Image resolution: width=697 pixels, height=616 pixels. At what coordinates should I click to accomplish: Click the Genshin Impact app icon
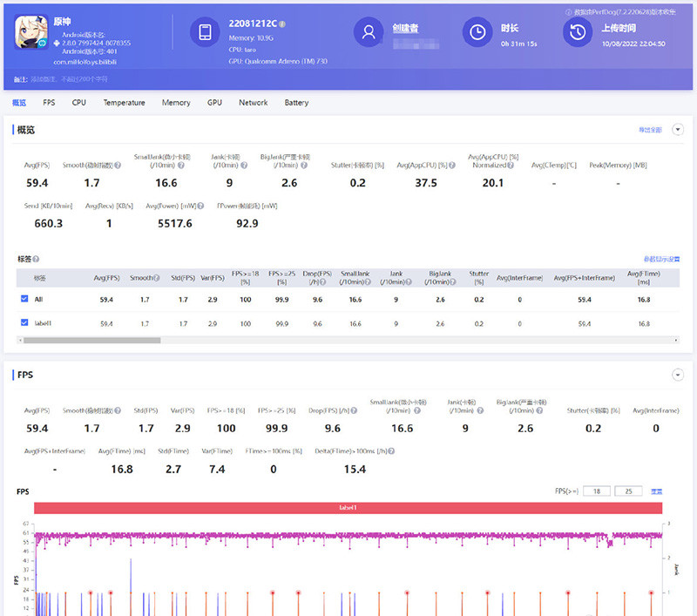point(32,34)
